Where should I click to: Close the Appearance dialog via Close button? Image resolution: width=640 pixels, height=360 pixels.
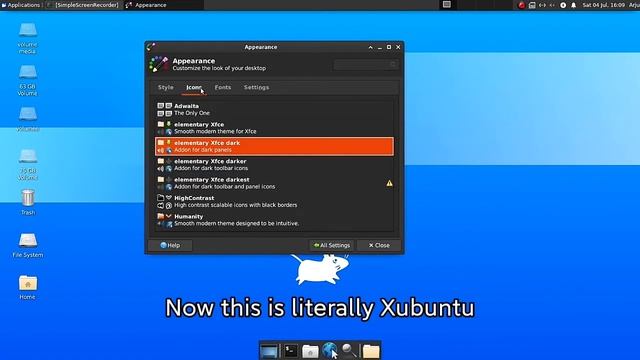tap(379, 245)
